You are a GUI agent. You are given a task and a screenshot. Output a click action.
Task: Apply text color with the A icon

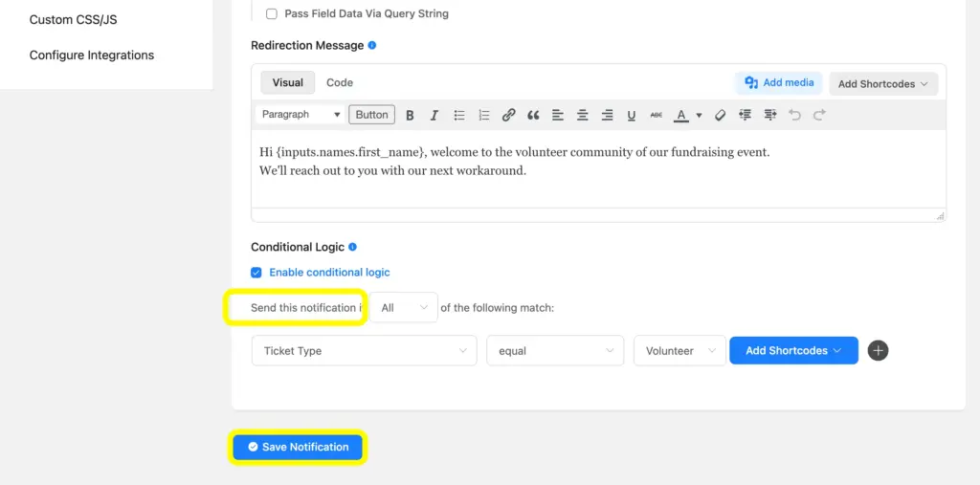681,115
